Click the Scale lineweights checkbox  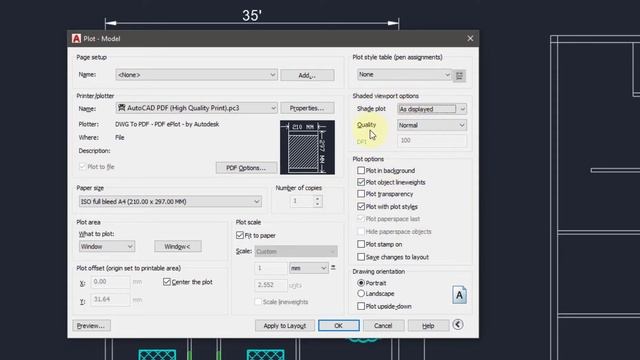click(258, 302)
